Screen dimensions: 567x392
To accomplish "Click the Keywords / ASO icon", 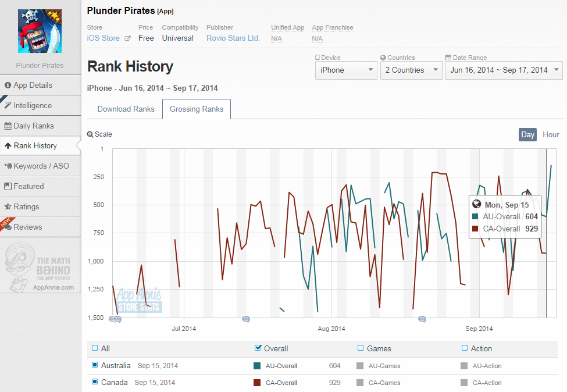I will [x=8, y=166].
